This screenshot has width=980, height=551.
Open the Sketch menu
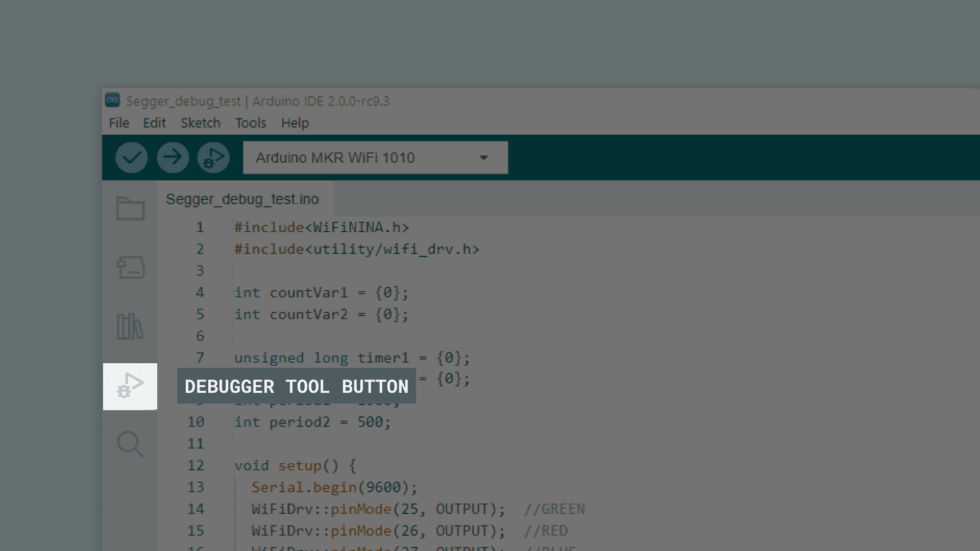pos(200,123)
